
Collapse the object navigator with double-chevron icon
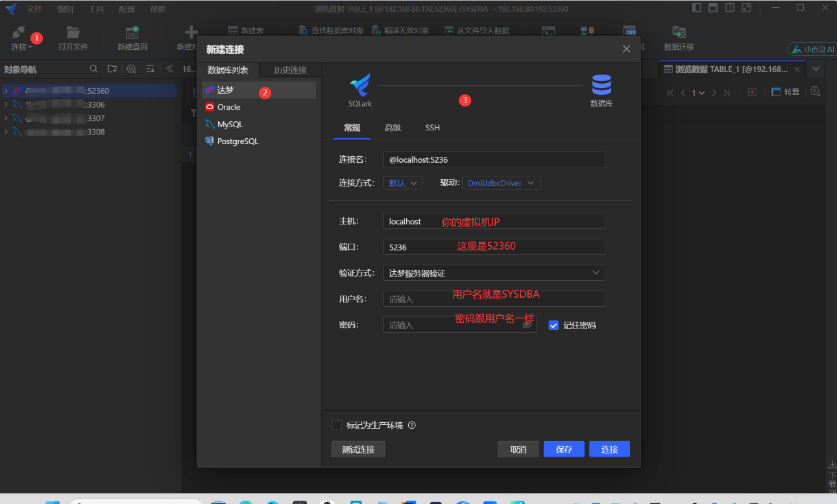[169, 69]
